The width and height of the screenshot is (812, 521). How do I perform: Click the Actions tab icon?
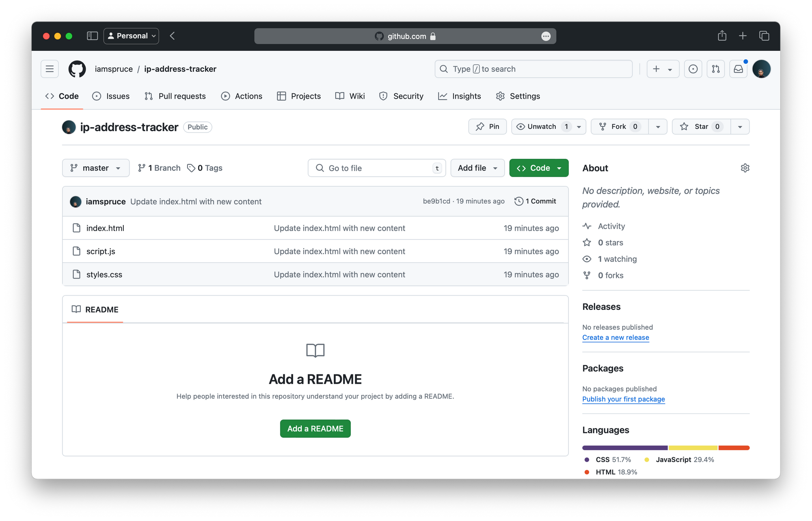click(x=226, y=96)
